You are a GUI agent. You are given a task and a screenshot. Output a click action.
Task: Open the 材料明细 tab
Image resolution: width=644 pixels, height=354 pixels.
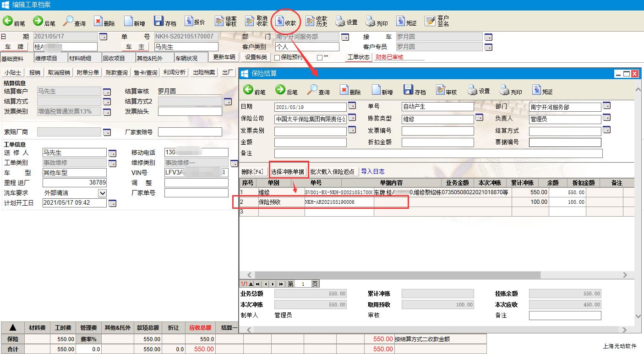point(80,58)
